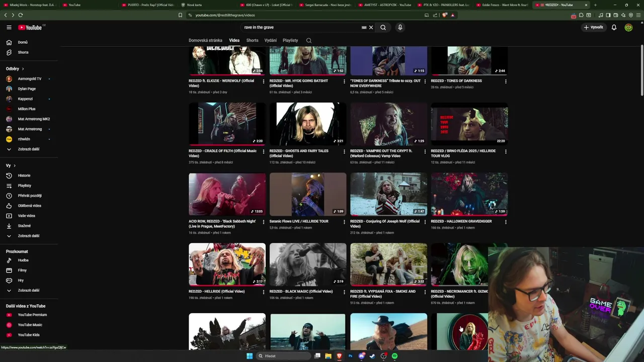Open Oblíbená videa liked videos

click(29, 206)
